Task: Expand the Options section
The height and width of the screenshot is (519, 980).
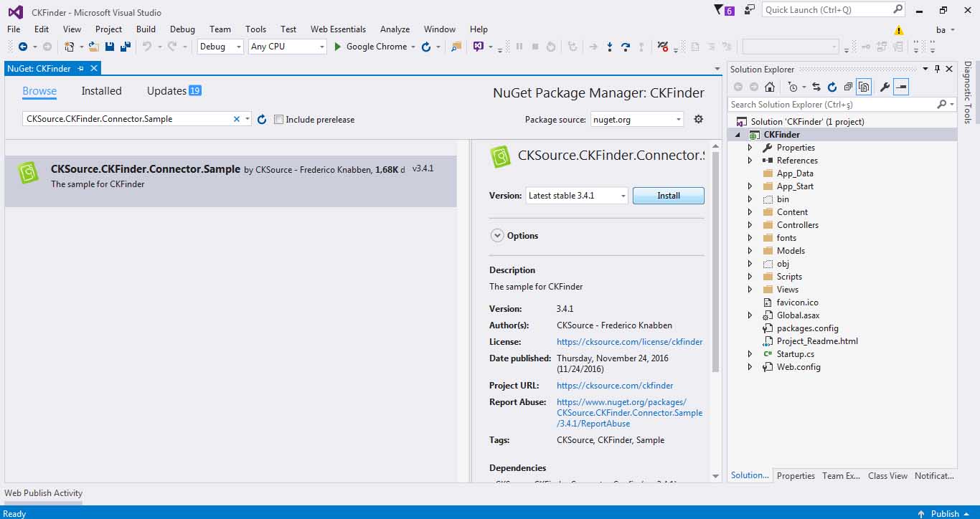Action: (496, 235)
